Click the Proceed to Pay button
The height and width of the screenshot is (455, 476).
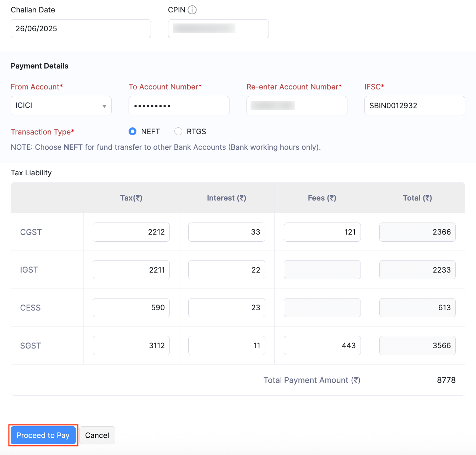coord(43,435)
